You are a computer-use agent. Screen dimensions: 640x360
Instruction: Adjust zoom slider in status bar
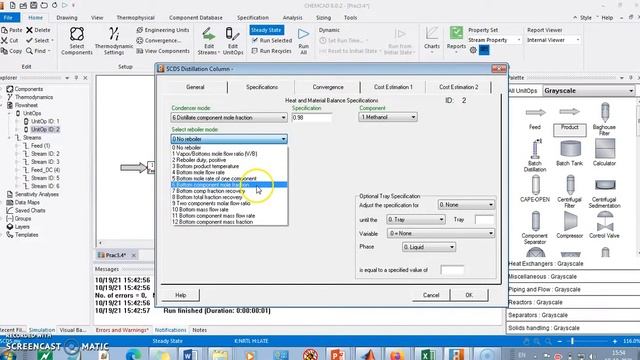[572, 341]
